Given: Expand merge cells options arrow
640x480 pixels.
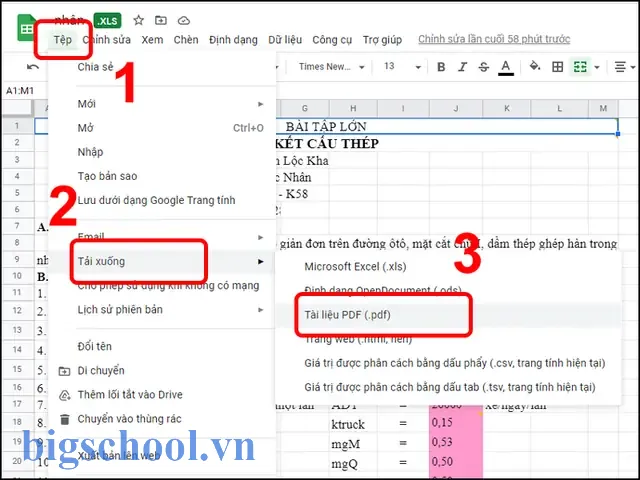Looking at the screenshot, I should click(597, 67).
